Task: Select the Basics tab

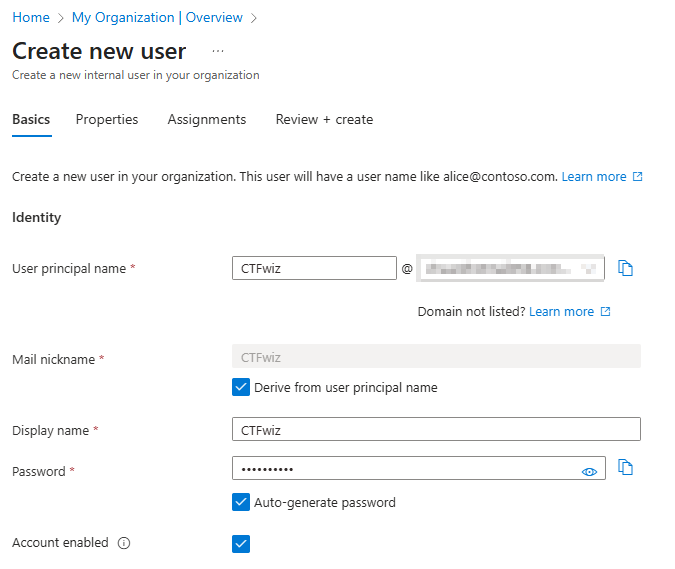Action: [31, 119]
